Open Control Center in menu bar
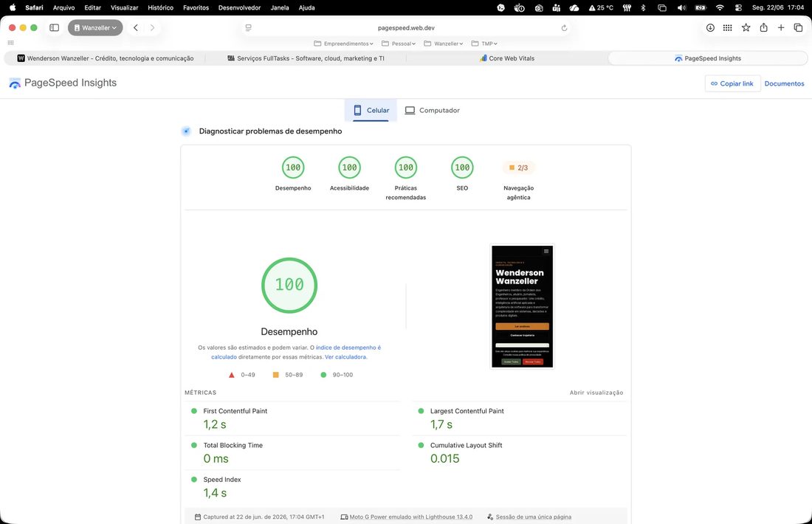This screenshot has width=812, height=524. [x=738, y=8]
